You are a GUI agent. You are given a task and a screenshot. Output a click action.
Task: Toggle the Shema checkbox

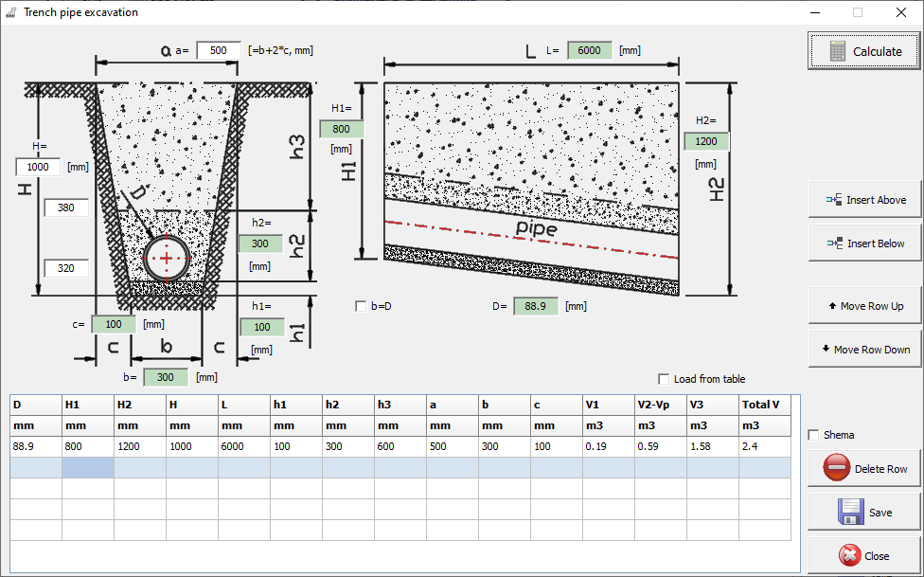click(813, 435)
